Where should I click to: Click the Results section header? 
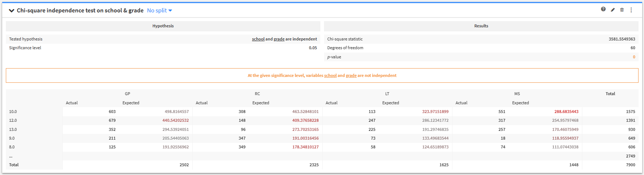(x=481, y=26)
